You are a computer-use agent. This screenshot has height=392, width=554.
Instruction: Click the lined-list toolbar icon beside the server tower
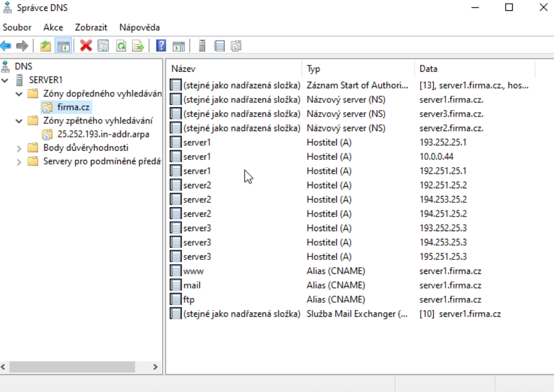pyautogui.click(x=219, y=46)
